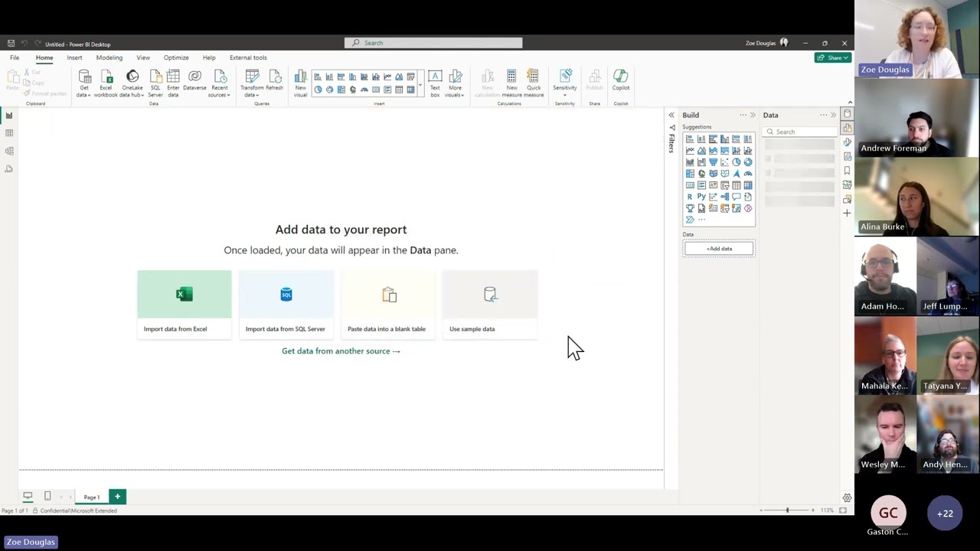Expand Recent sources dropdown
This screenshot has height=551, width=980.
[220, 83]
